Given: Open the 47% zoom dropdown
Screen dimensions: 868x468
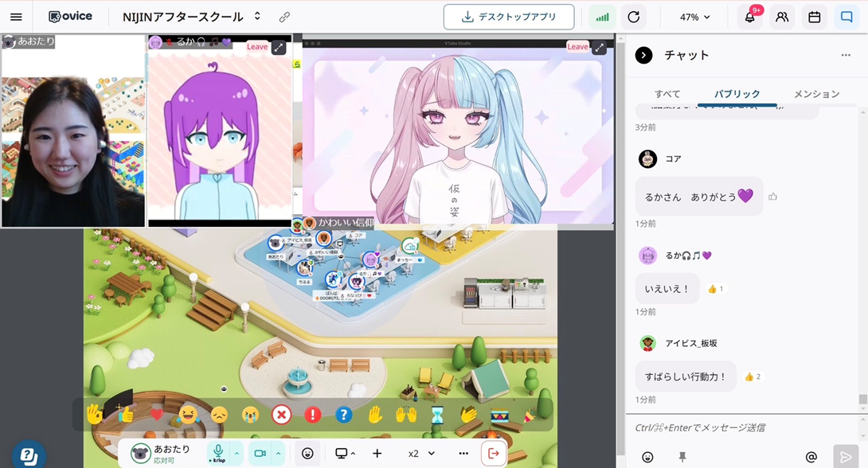Looking at the screenshot, I should click(x=694, y=17).
